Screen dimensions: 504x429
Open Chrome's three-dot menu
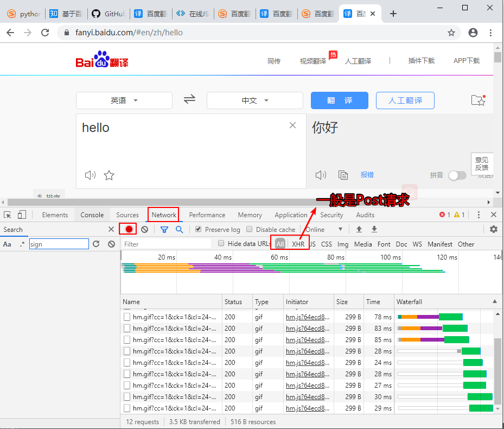pyautogui.click(x=490, y=33)
